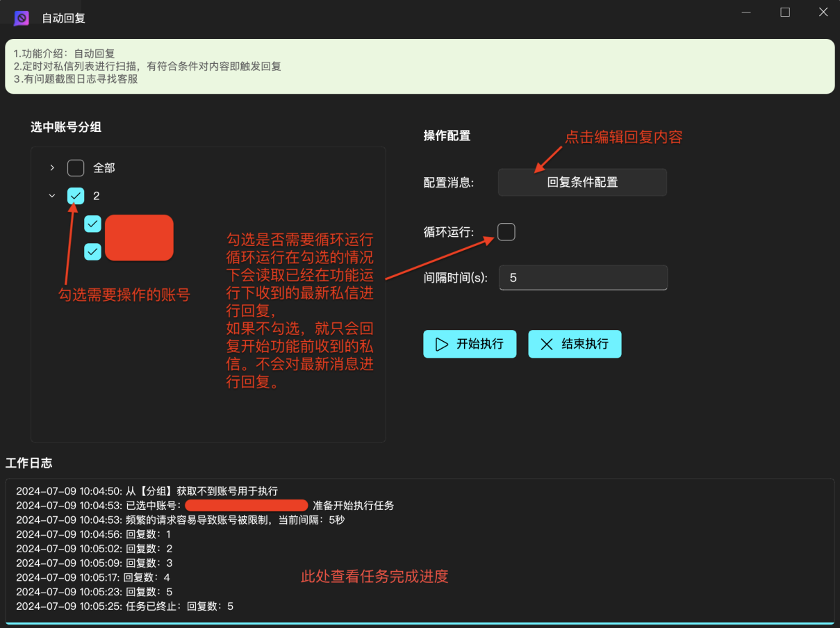Screen dimensions: 840x628
Task: Collapse the group 2 tree node
Action: pos(52,196)
